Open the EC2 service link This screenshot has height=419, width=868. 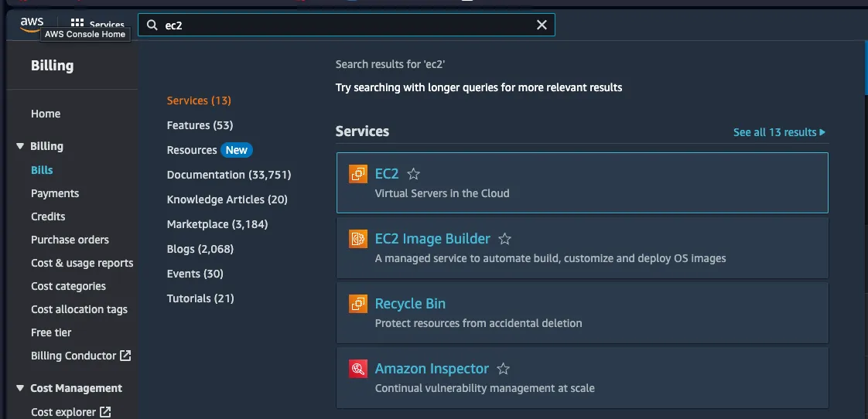tap(386, 174)
